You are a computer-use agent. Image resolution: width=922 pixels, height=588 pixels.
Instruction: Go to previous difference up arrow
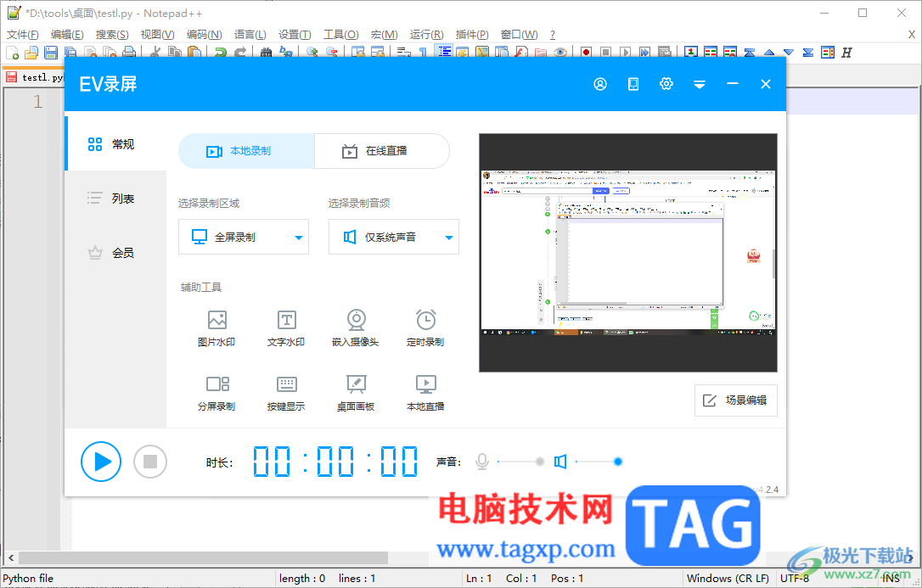[x=769, y=53]
